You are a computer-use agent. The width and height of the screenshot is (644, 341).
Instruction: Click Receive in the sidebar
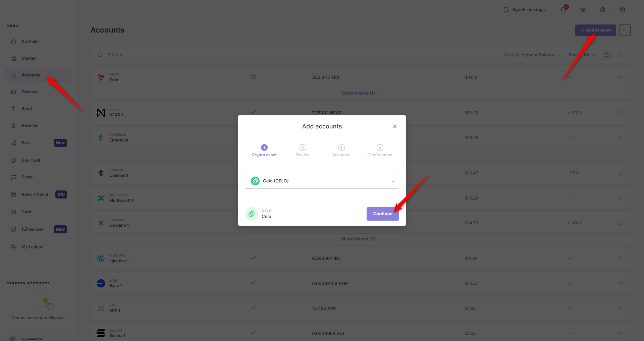point(39,125)
